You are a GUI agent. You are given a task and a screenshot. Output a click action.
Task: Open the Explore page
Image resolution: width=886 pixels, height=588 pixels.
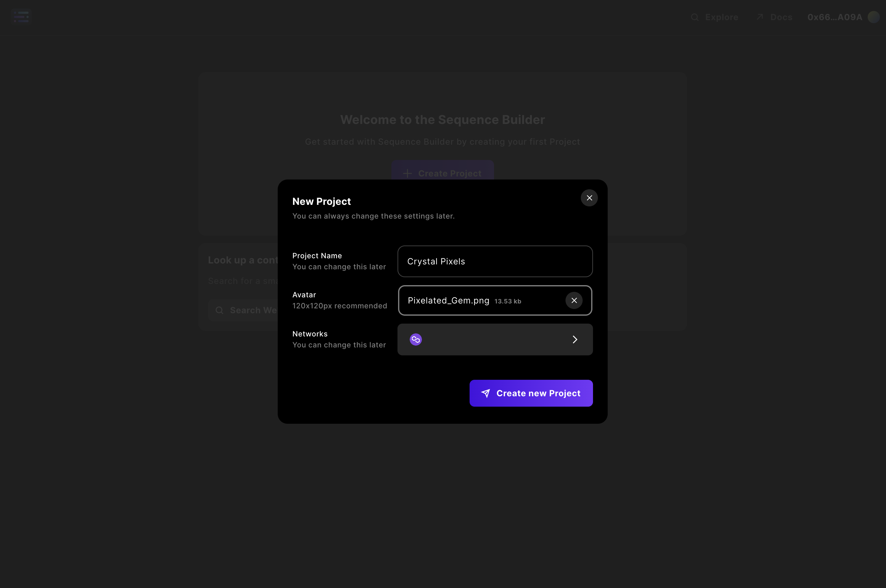click(x=721, y=17)
